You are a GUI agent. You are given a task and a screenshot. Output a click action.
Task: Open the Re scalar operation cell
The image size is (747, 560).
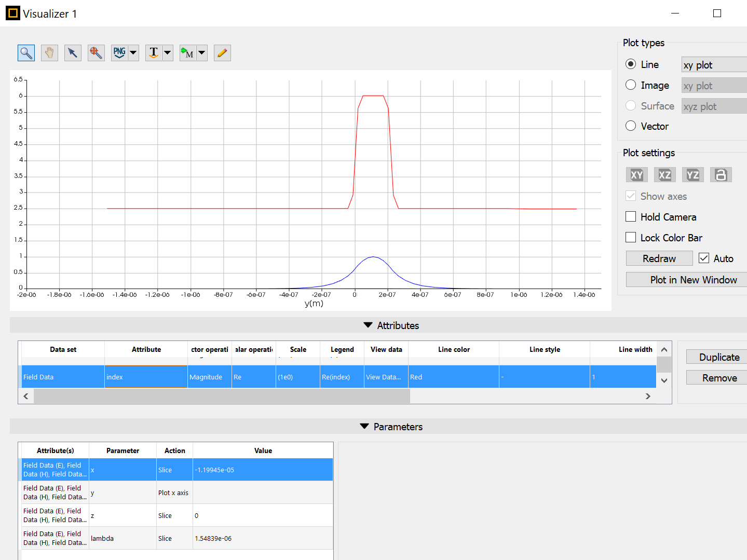[253, 377]
